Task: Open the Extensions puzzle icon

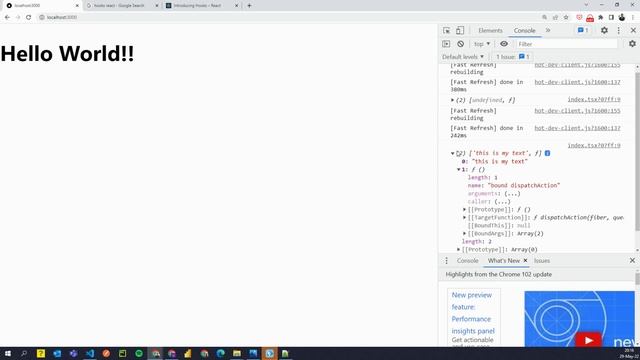Action: point(600,17)
